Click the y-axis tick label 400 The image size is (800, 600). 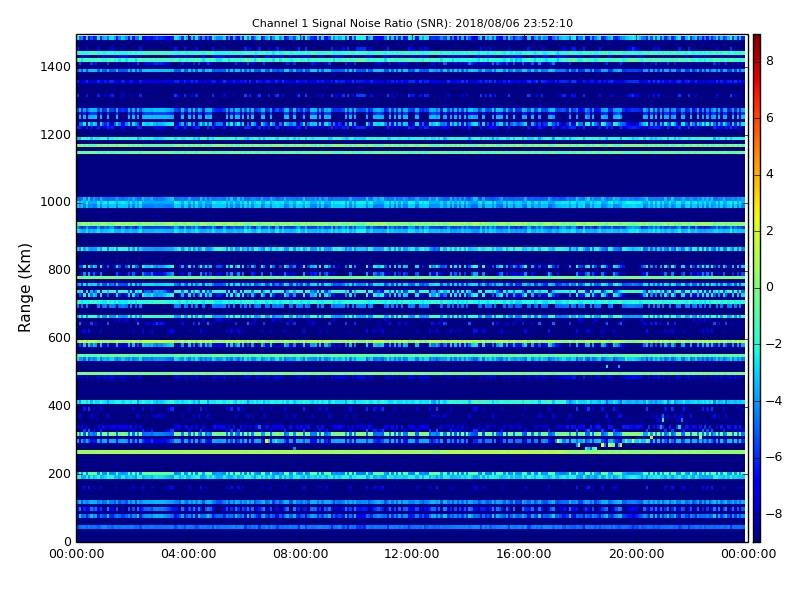pos(59,406)
